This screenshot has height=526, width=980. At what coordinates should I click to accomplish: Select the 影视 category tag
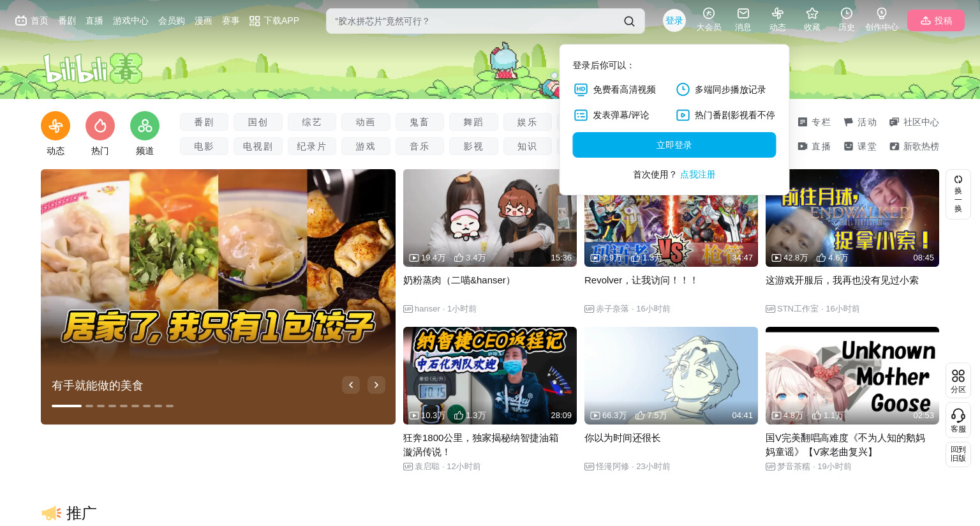click(473, 146)
